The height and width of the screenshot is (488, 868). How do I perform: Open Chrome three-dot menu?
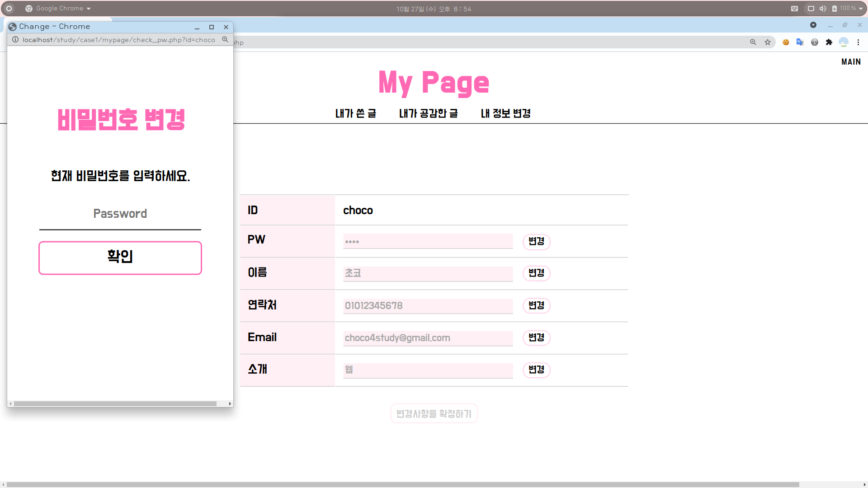pos(858,42)
